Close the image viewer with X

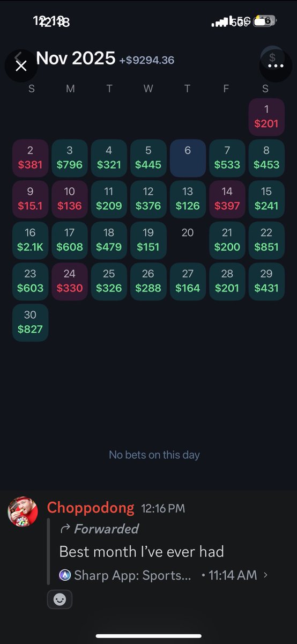coord(21,66)
